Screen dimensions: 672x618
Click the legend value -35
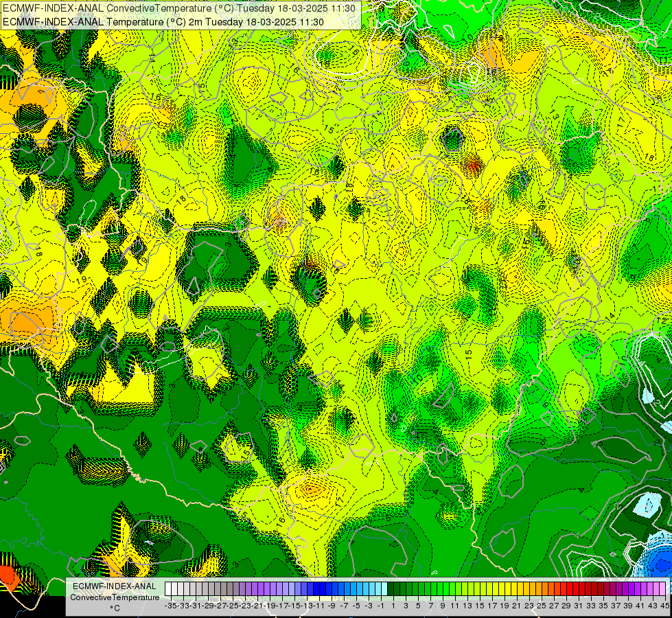[x=170, y=606]
